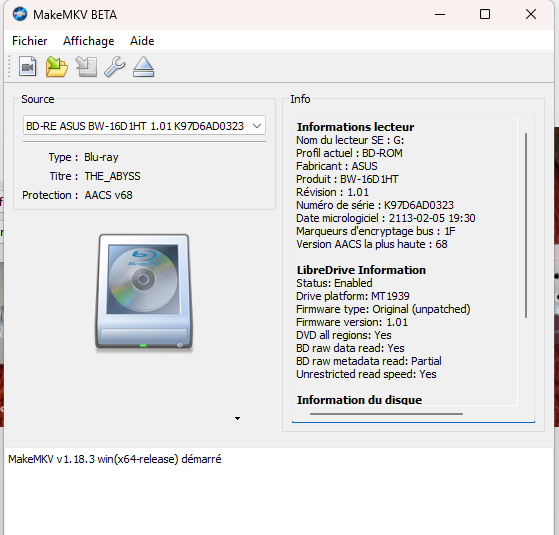Click 'Révision : 1.01' line
The width and height of the screenshot is (559, 535).
(333, 192)
